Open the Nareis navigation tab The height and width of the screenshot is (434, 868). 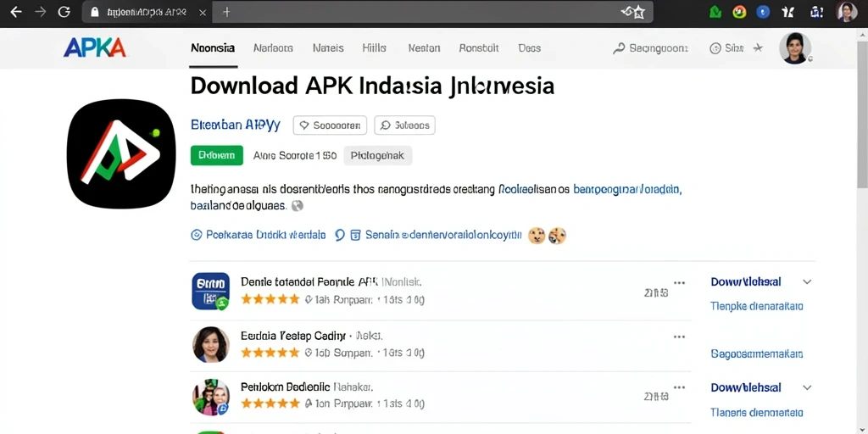(328, 48)
